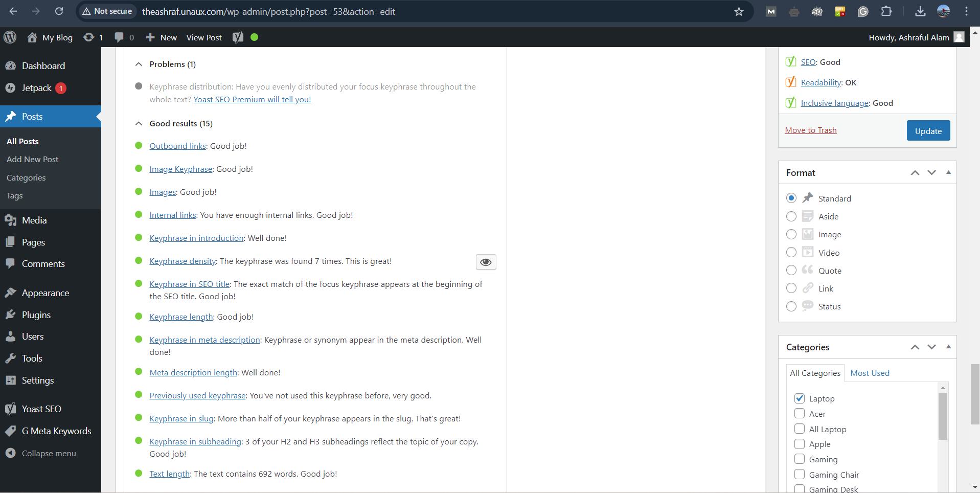980x493 pixels.
Task: Click the Move to Trash link
Action: (811, 130)
